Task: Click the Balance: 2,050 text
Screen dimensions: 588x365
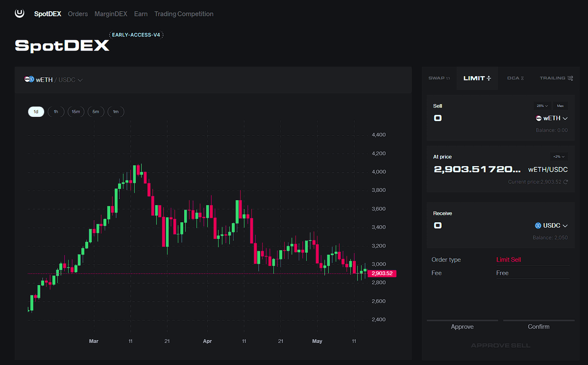Action: tap(550, 238)
